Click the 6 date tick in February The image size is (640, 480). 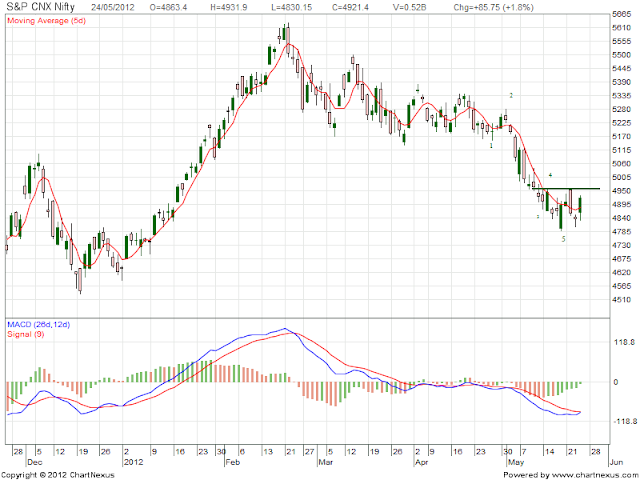point(242,452)
